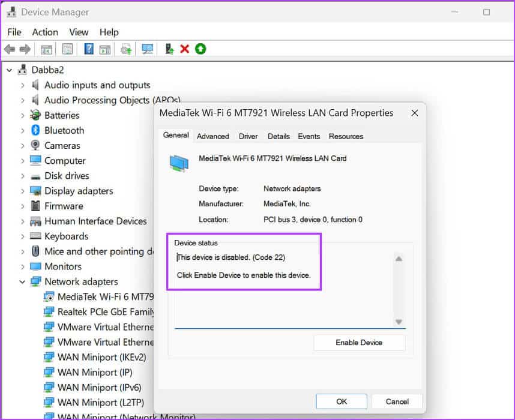Scan for hardware changes via monitor icon
This screenshot has width=515, height=420.
pyautogui.click(x=148, y=49)
